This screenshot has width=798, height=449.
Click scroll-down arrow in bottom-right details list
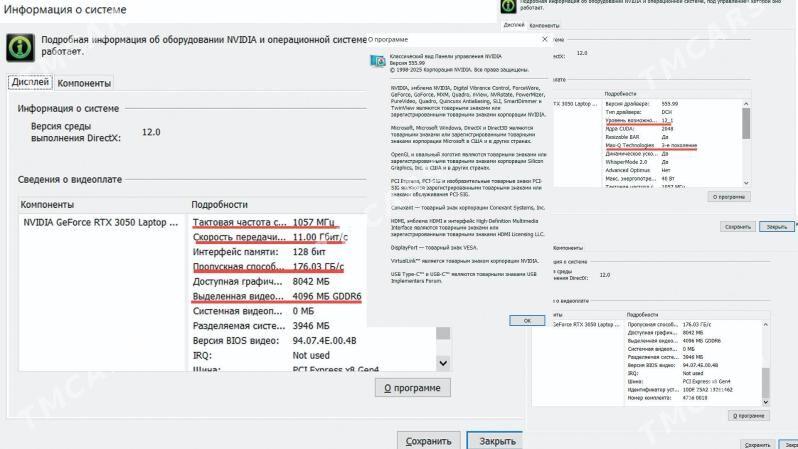pyautogui.click(x=765, y=402)
